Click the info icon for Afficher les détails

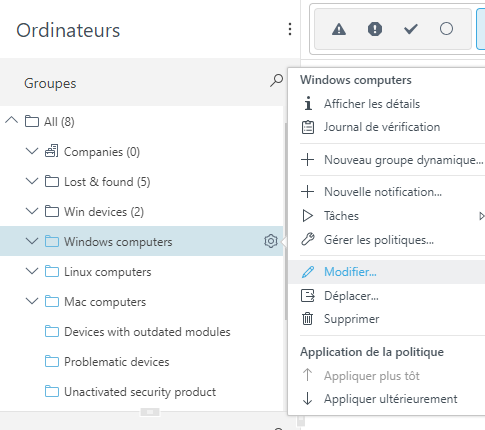pyautogui.click(x=308, y=103)
